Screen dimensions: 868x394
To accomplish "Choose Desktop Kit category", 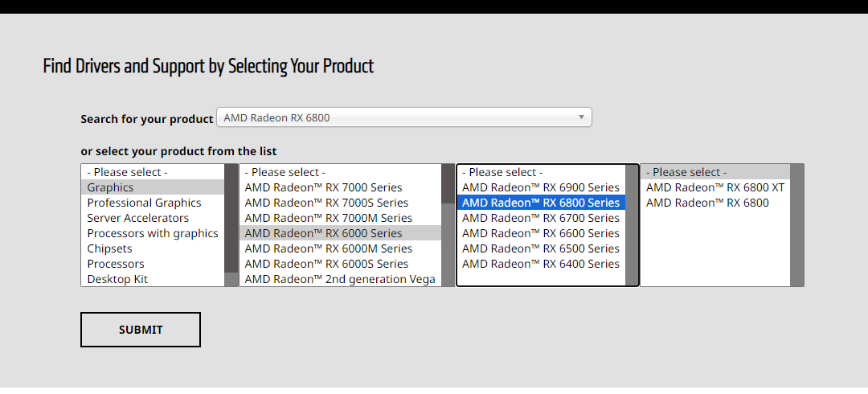I will (x=117, y=279).
